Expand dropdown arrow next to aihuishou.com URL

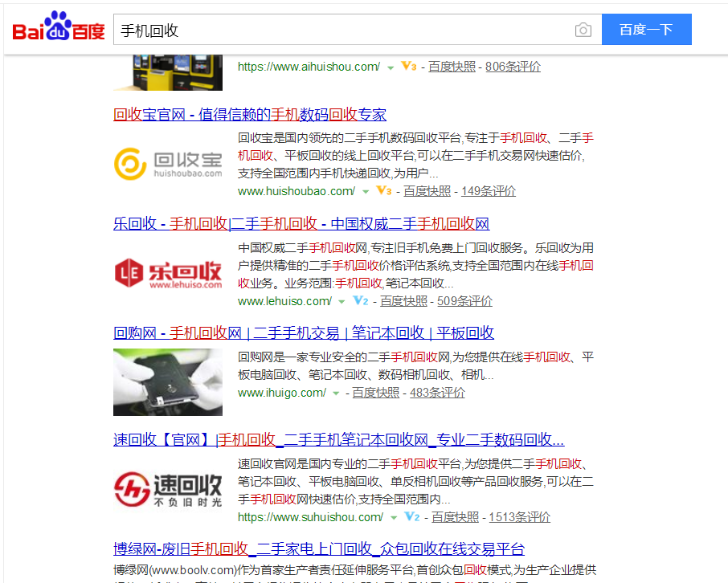(391, 68)
